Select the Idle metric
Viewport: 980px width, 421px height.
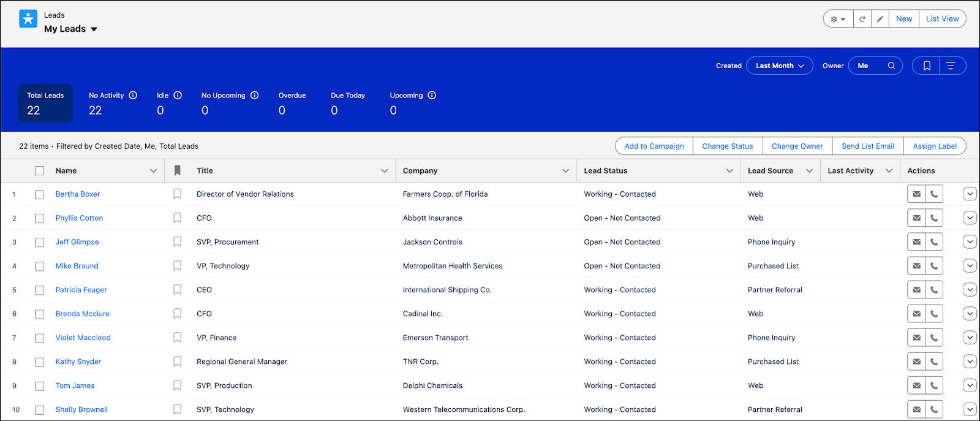pyautogui.click(x=169, y=103)
